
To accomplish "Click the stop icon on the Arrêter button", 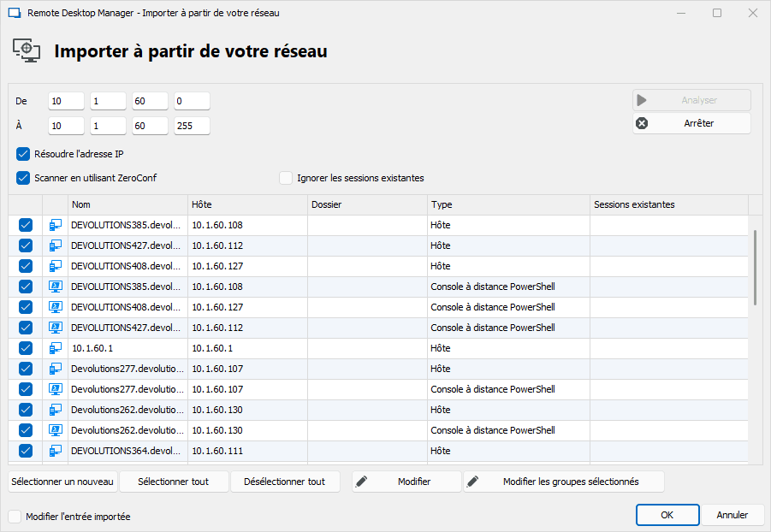I will point(643,123).
